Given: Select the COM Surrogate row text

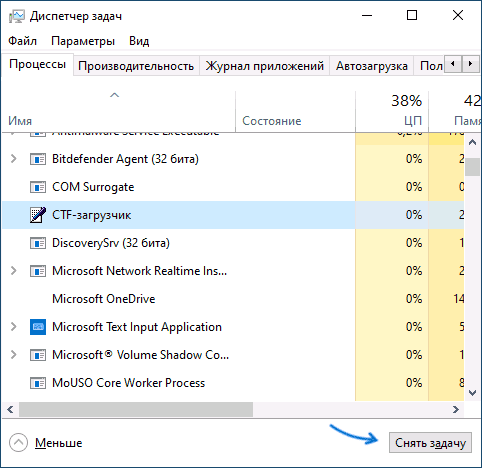Looking at the screenshot, I should tap(93, 187).
